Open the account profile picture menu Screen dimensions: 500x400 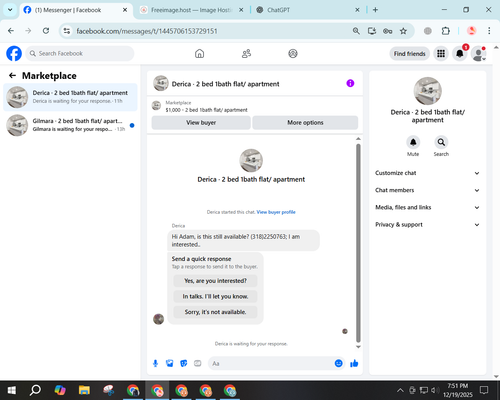pyautogui.click(x=478, y=53)
